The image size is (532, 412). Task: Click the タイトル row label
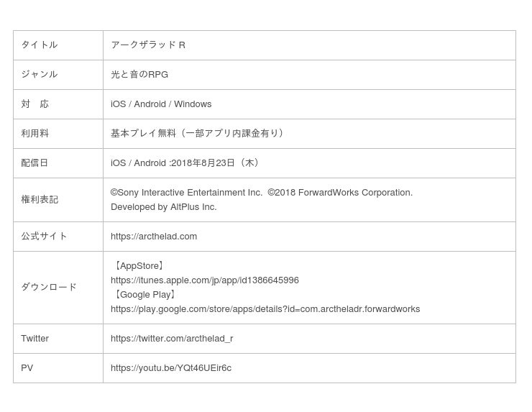(40, 45)
